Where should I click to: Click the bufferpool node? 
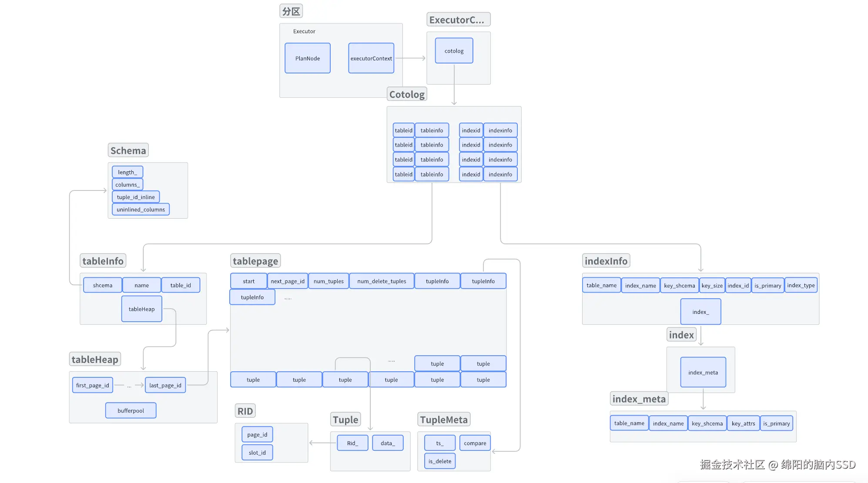click(131, 410)
